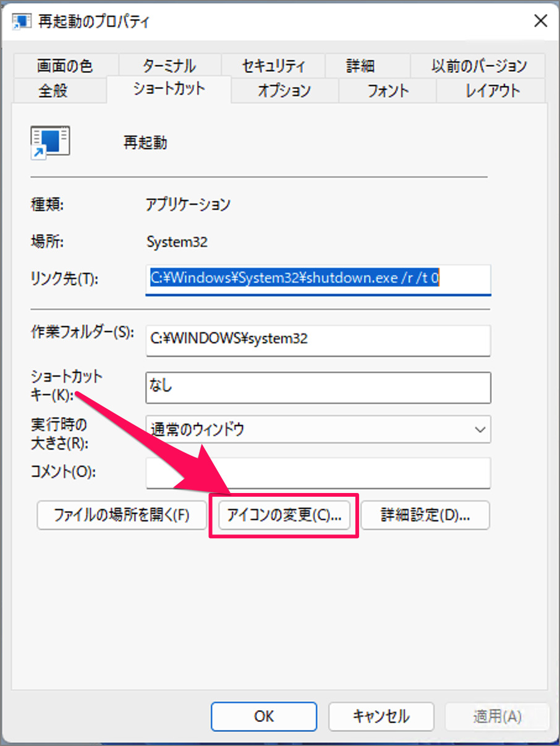Click ファイルの場所を開く button

[122, 515]
